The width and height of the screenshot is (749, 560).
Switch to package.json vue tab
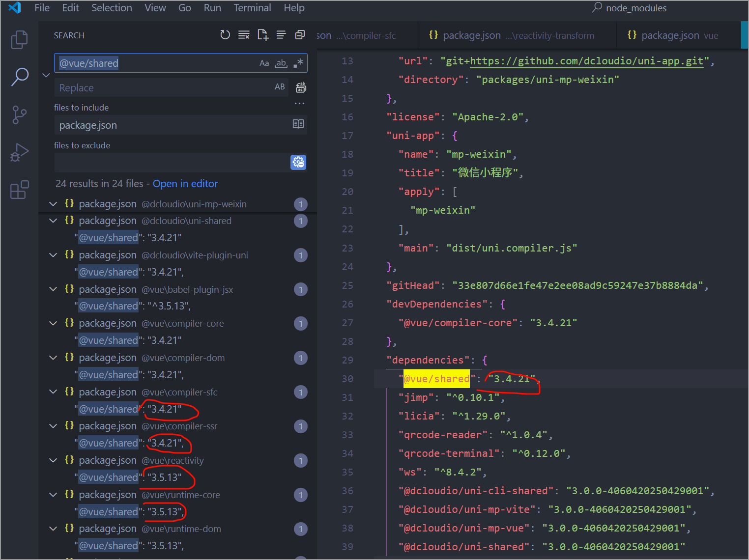[678, 35]
